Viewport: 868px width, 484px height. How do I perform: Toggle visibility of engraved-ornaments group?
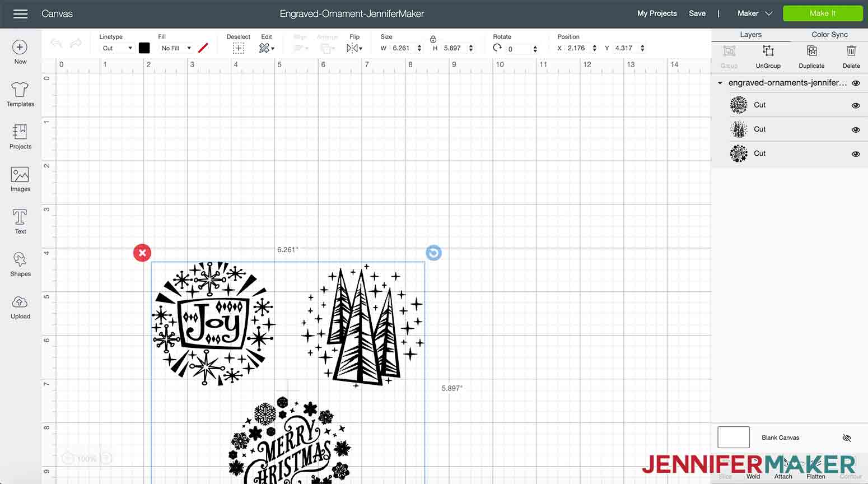click(x=856, y=83)
